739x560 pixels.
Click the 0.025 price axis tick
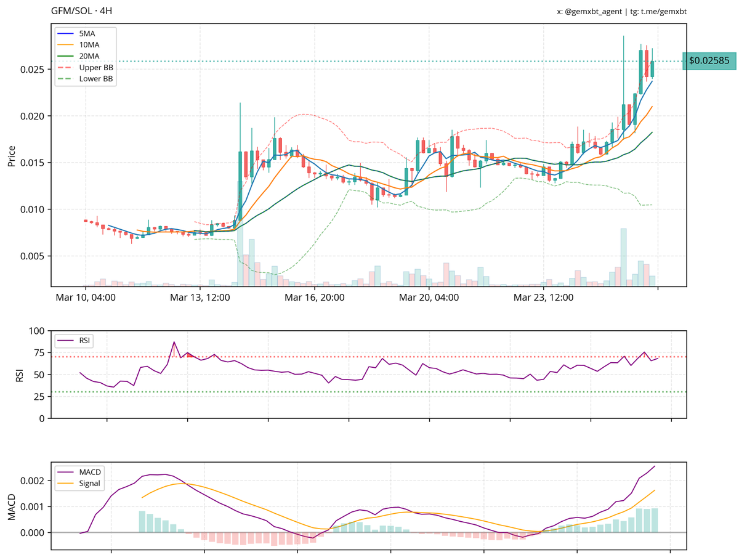click(x=33, y=70)
